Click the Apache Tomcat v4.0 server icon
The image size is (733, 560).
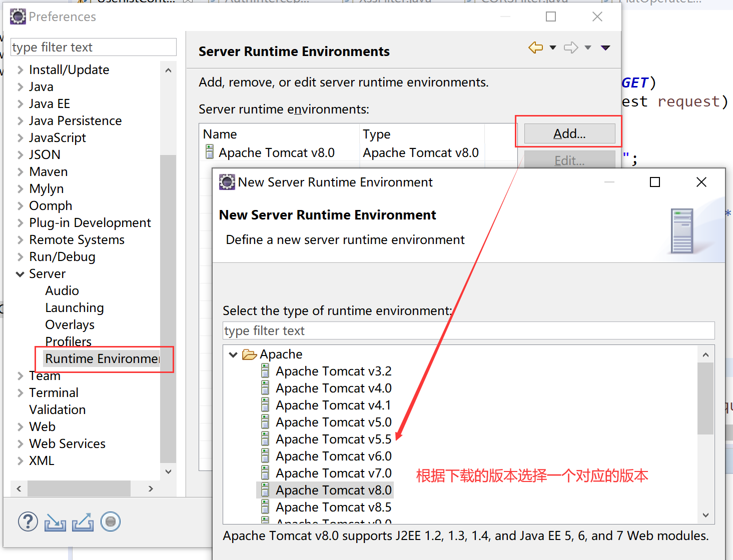coord(266,388)
